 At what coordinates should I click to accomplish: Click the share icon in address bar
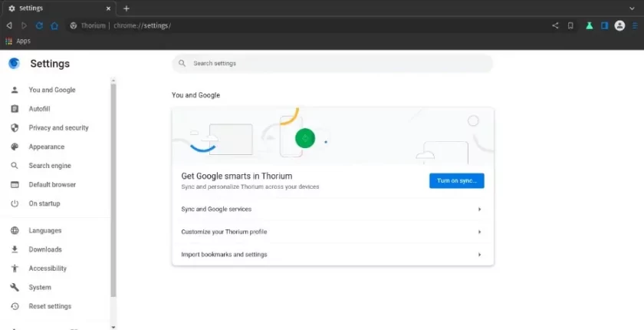[555, 25]
